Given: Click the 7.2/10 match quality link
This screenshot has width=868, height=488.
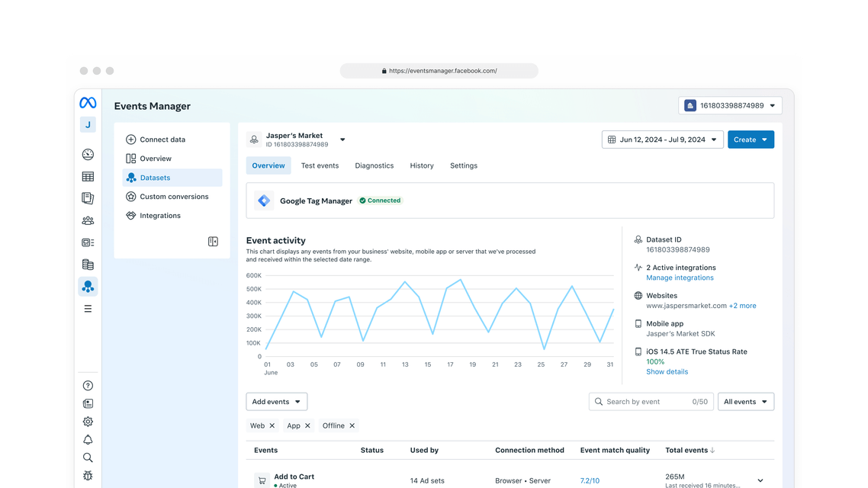Looking at the screenshot, I should (590, 481).
